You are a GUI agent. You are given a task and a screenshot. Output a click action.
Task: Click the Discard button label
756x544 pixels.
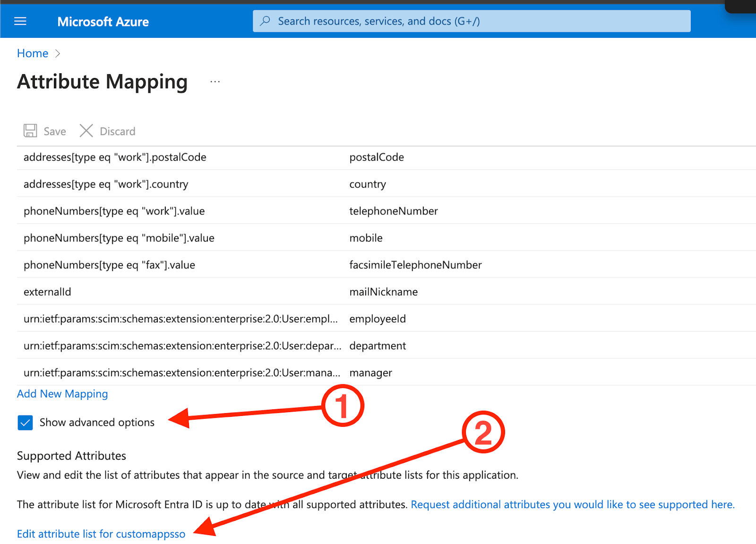tap(118, 131)
